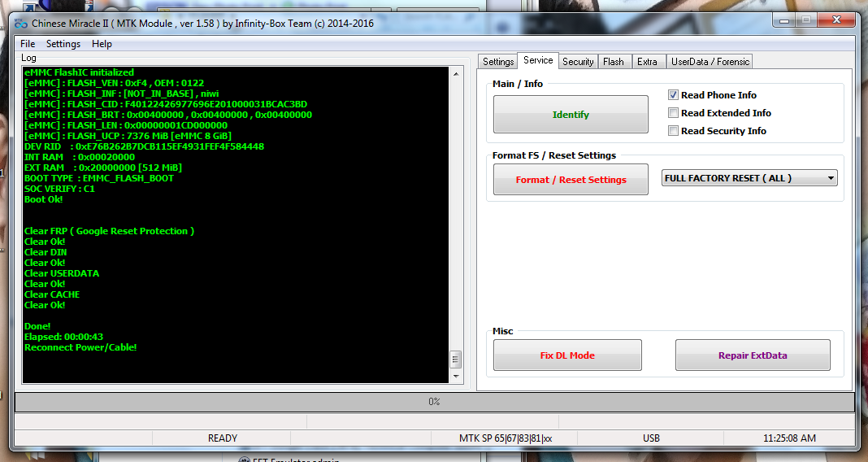
Task: Click the 'eMMC FlashIC initialized' log line
Action: click(79, 72)
